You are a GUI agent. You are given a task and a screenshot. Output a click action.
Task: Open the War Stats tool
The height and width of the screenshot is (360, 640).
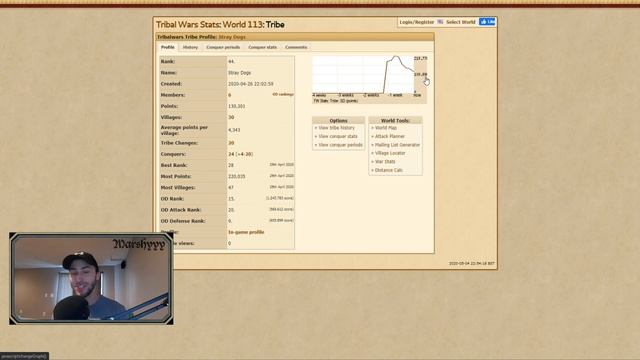[385, 162]
